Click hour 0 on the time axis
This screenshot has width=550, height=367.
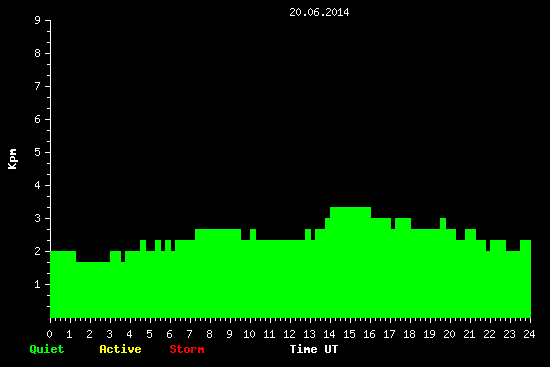point(49,334)
